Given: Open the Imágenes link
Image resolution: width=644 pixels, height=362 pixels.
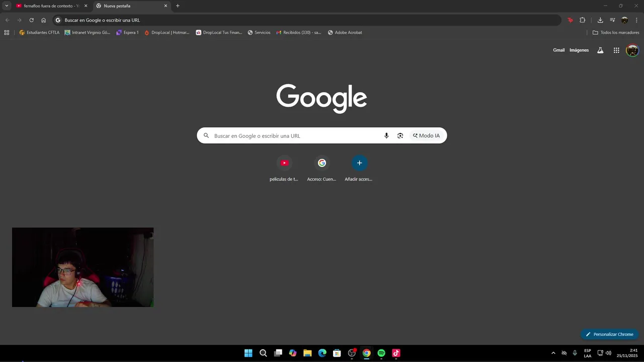Looking at the screenshot, I should click(x=579, y=50).
